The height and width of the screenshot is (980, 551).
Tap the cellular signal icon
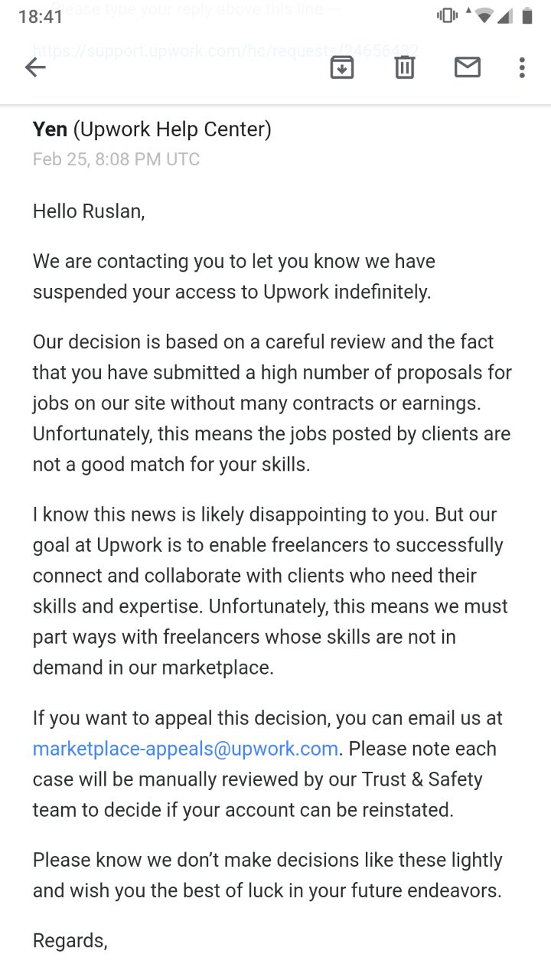505,16
